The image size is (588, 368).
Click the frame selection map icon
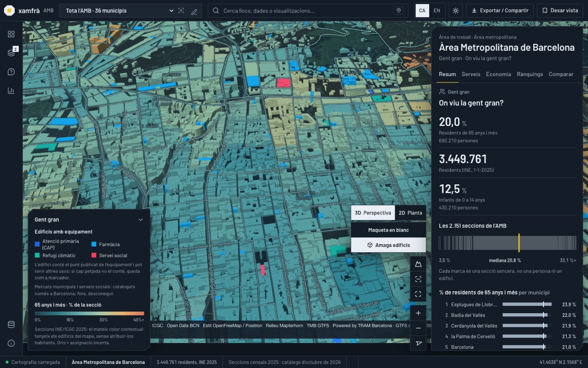[418, 279]
